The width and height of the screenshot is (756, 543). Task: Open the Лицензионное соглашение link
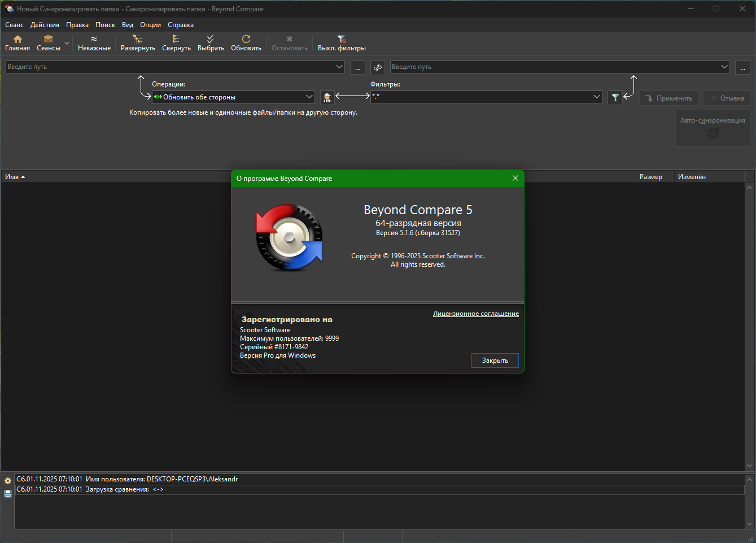(475, 314)
